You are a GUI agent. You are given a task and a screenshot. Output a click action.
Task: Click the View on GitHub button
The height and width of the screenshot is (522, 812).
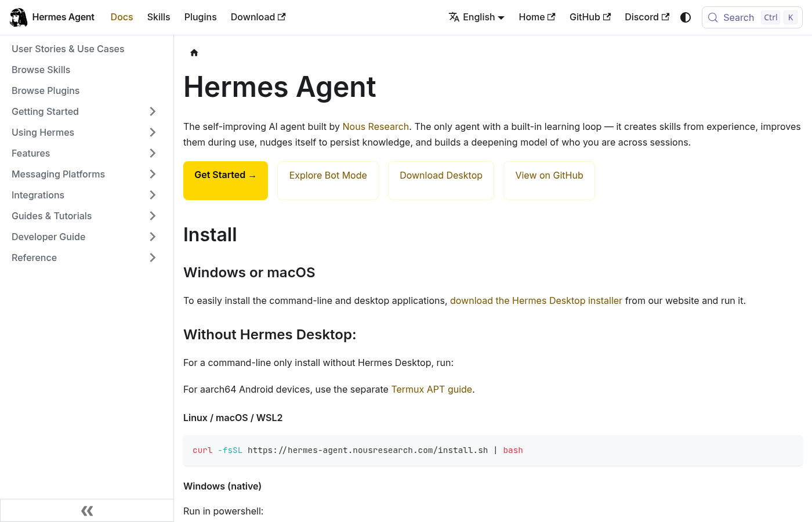[x=549, y=180]
